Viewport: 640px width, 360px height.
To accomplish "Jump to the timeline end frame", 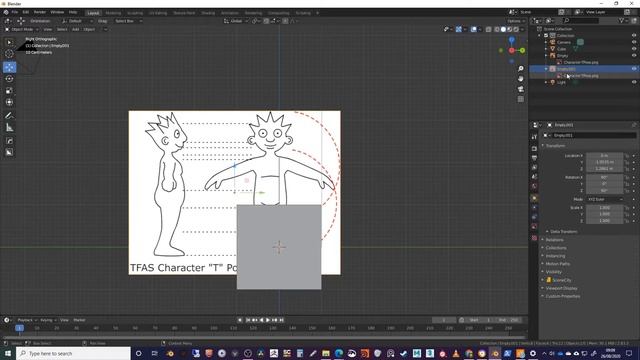I will 281,320.
